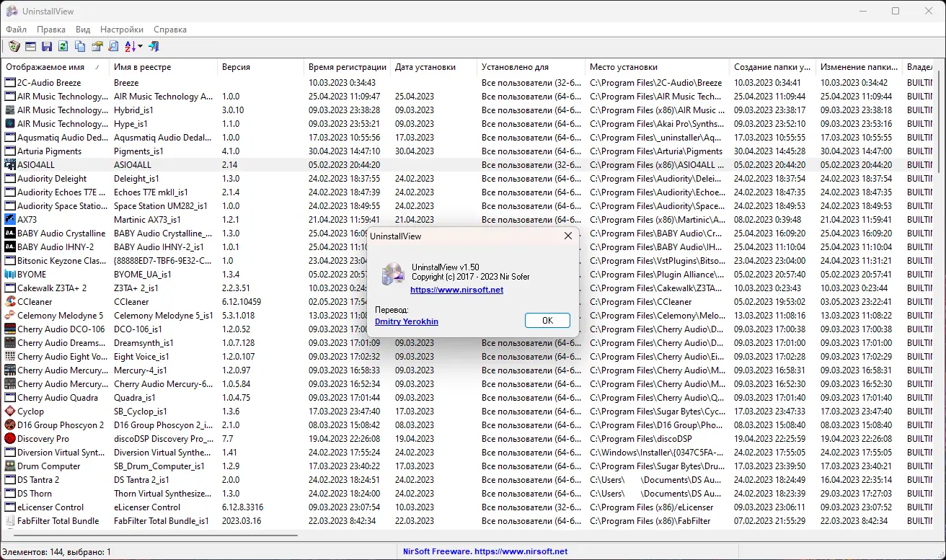Open the Настройки menu
This screenshot has width=946, height=560.
click(x=122, y=30)
